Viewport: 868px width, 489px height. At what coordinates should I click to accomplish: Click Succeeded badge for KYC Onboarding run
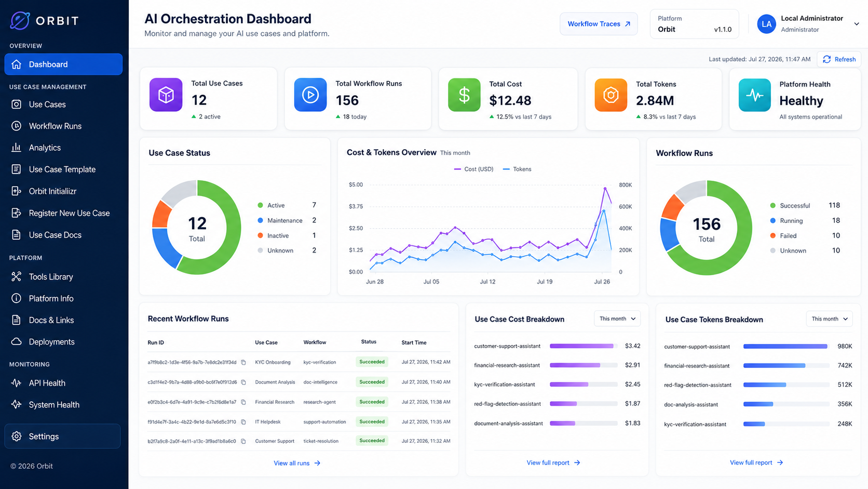click(372, 362)
